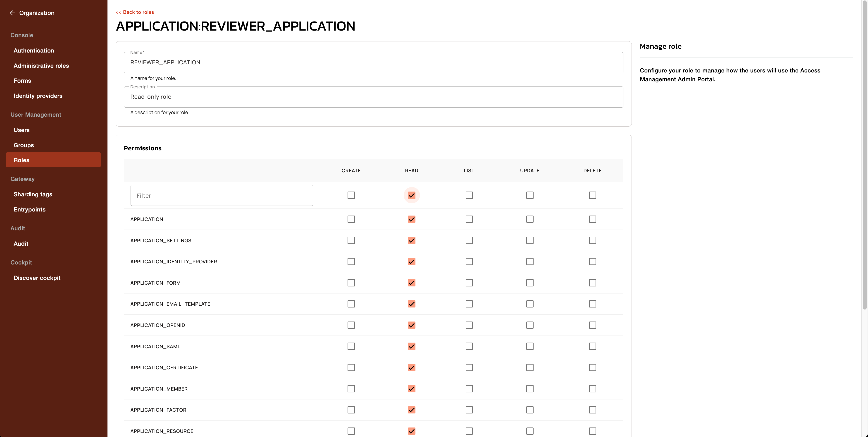
Task: Click the page's vertical scrollbar
Action: [865, 155]
